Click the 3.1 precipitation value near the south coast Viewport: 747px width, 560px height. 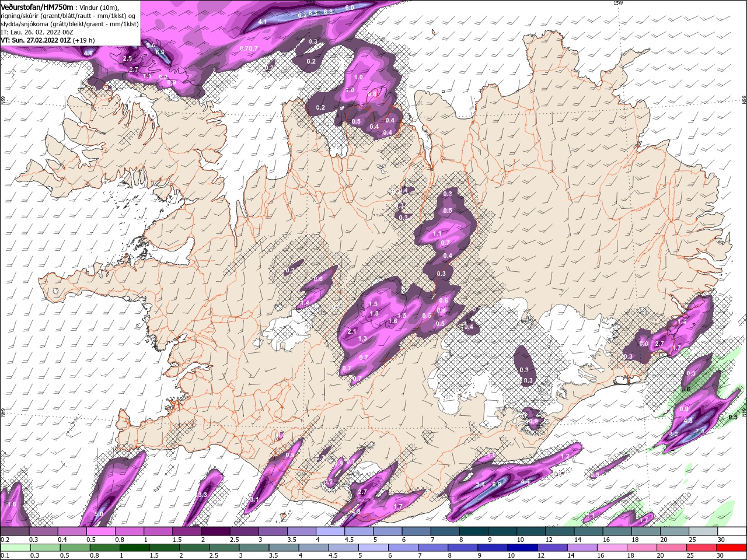[254, 499]
